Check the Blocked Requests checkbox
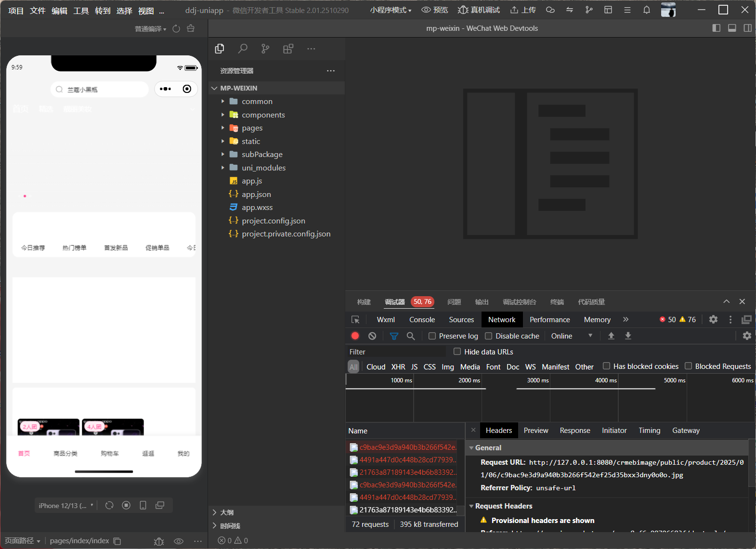This screenshot has height=549, width=756. pos(689,366)
